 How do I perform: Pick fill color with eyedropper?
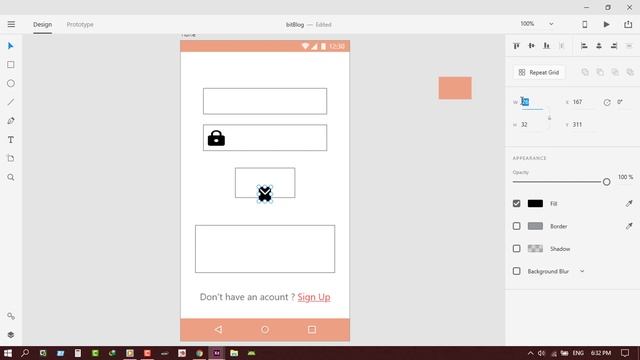[629, 203]
